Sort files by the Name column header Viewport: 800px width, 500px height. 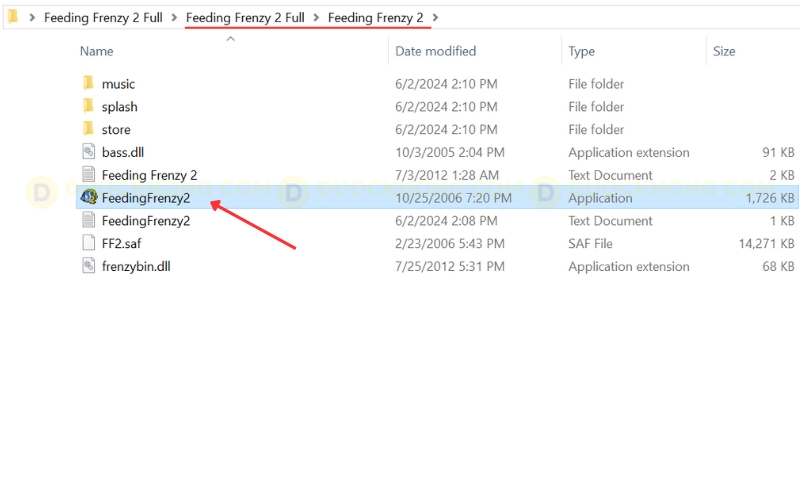pos(96,51)
